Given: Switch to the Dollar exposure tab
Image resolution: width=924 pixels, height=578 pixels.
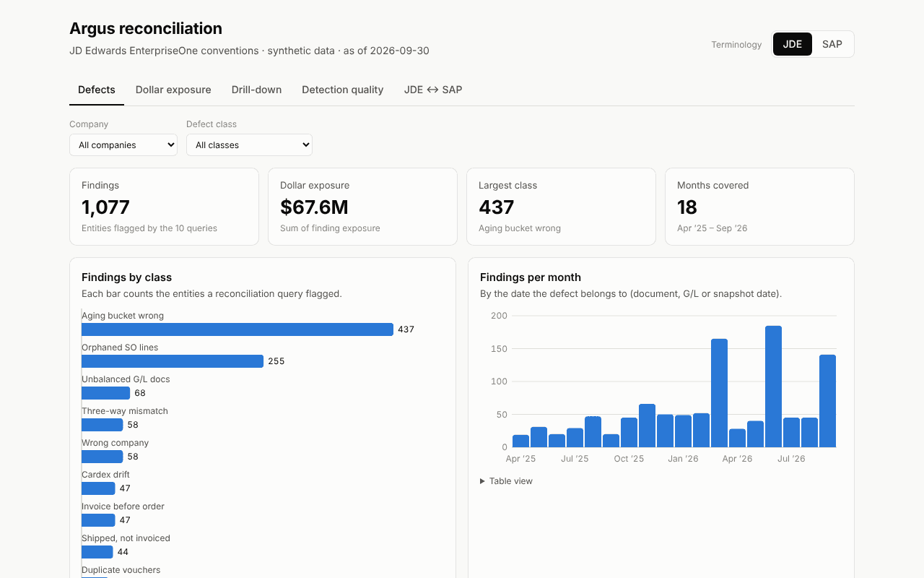Looking at the screenshot, I should point(173,90).
